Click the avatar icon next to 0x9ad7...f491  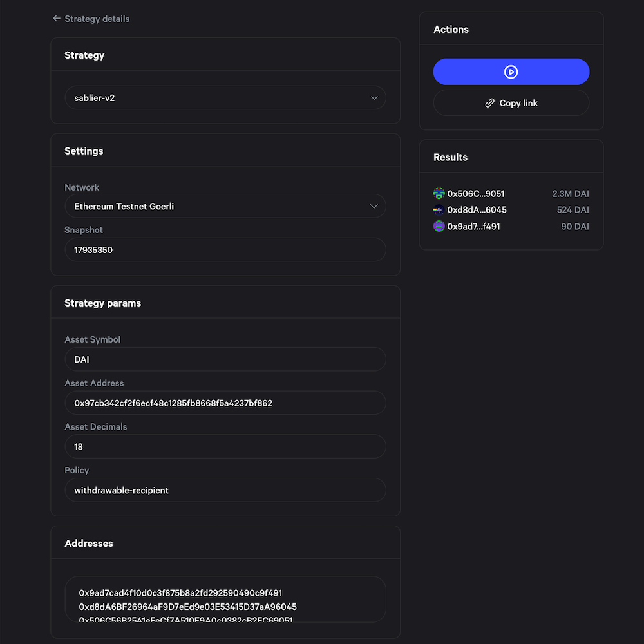(439, 226)
